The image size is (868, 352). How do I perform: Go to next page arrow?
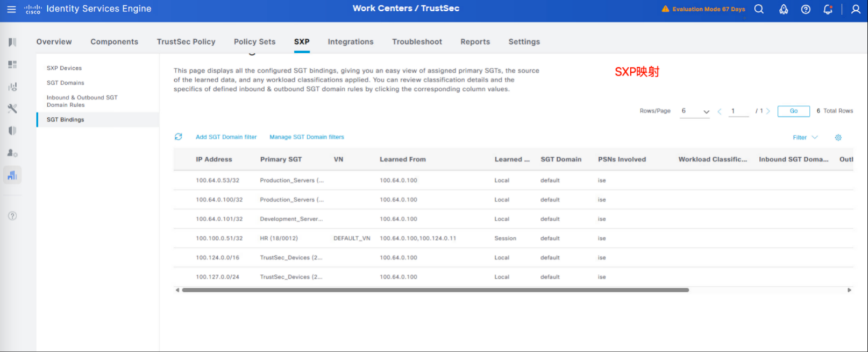tap(768, 111)
